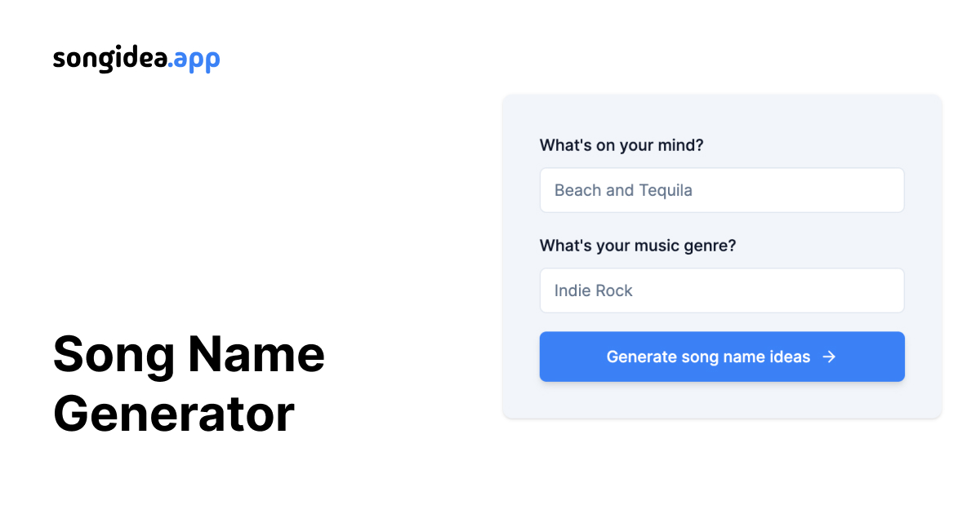The width and height of the screenshot is (980, 514).
Task: Click the word "Rock" in the genre placeholder
Action: (x=613, y=290)
